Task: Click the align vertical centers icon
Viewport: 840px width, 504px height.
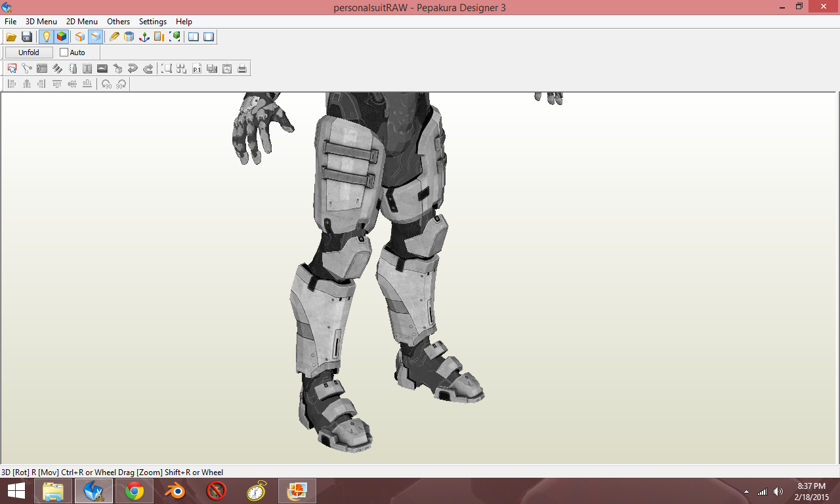Action: (x=72, y=84)
